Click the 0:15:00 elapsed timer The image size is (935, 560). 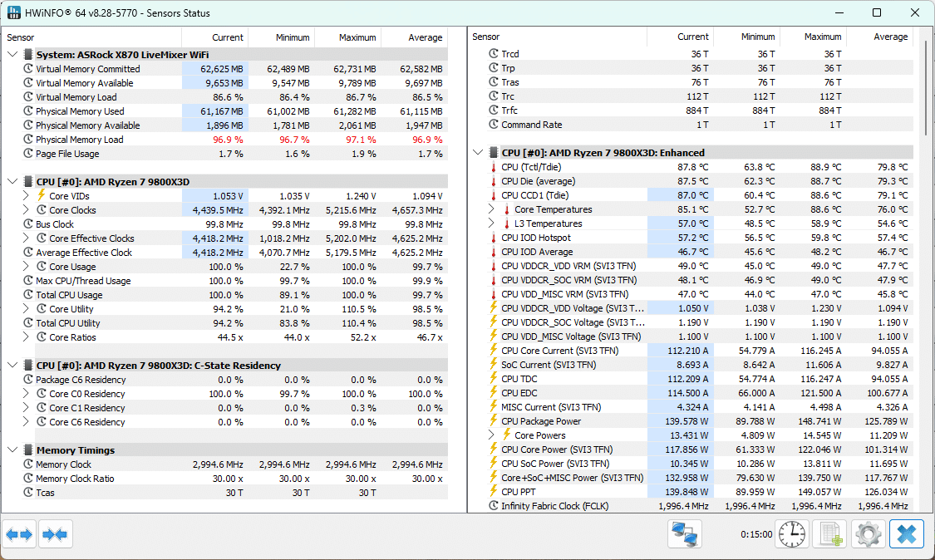tap(756, 534)
